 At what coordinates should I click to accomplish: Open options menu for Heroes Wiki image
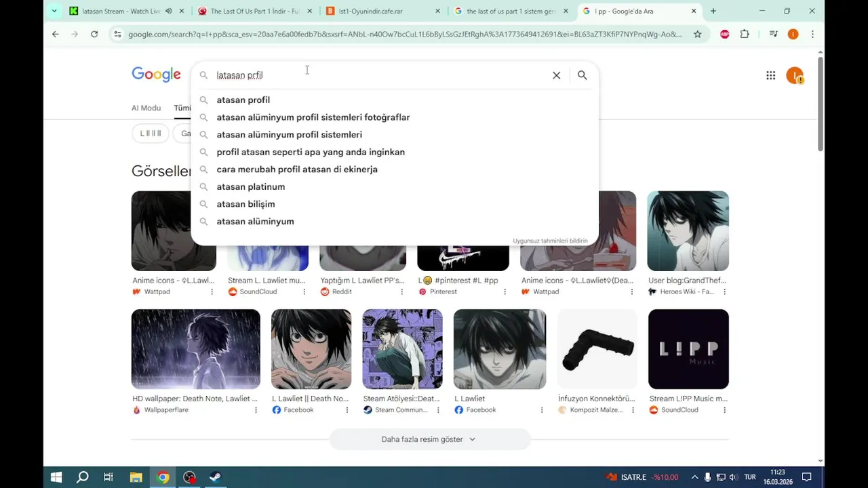(724, 291)
